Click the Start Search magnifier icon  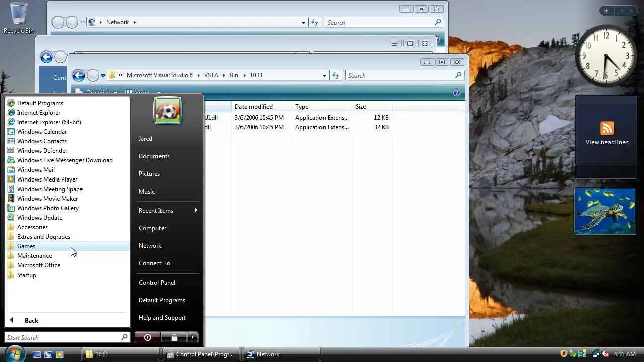pyautogui.click(x=124, y=337)
